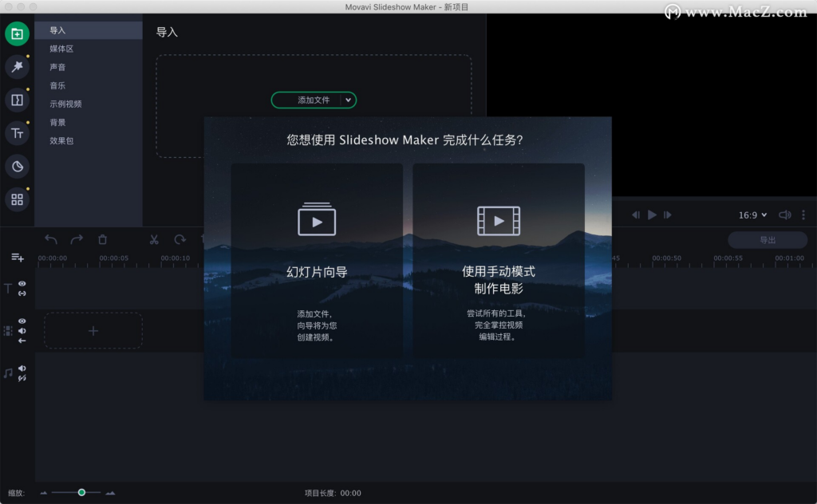Click the zoom in mountain icon
The image size is (817, 504).
pyautogui.click(x=110, y=493)
